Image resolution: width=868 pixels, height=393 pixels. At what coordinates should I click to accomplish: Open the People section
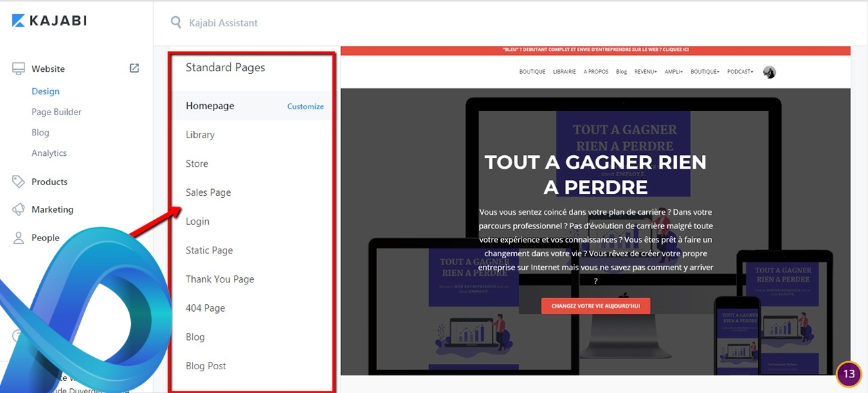pos(45,238)
